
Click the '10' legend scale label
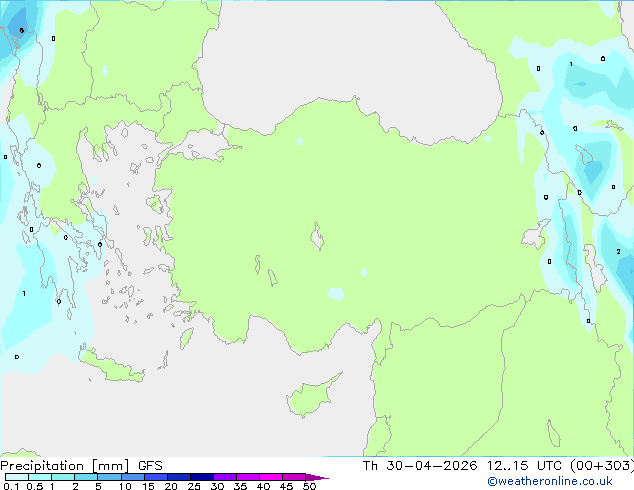[x=125, y=486]
